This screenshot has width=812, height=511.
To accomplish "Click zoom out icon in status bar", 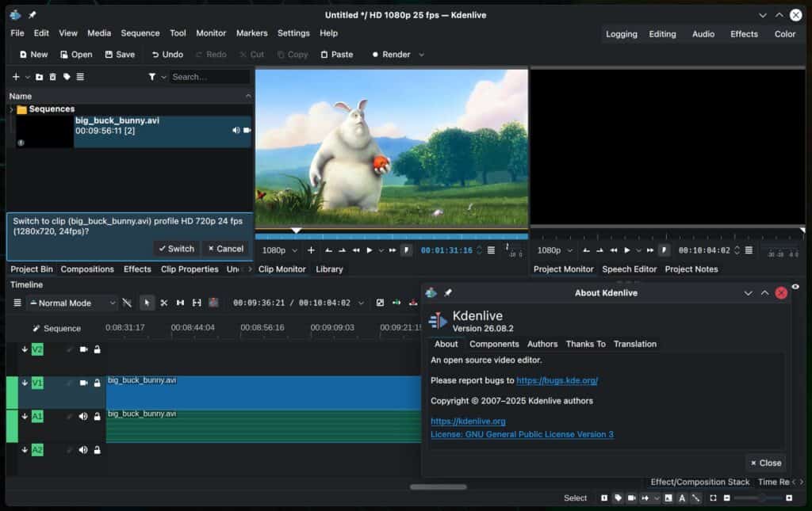I will [727, 498].
